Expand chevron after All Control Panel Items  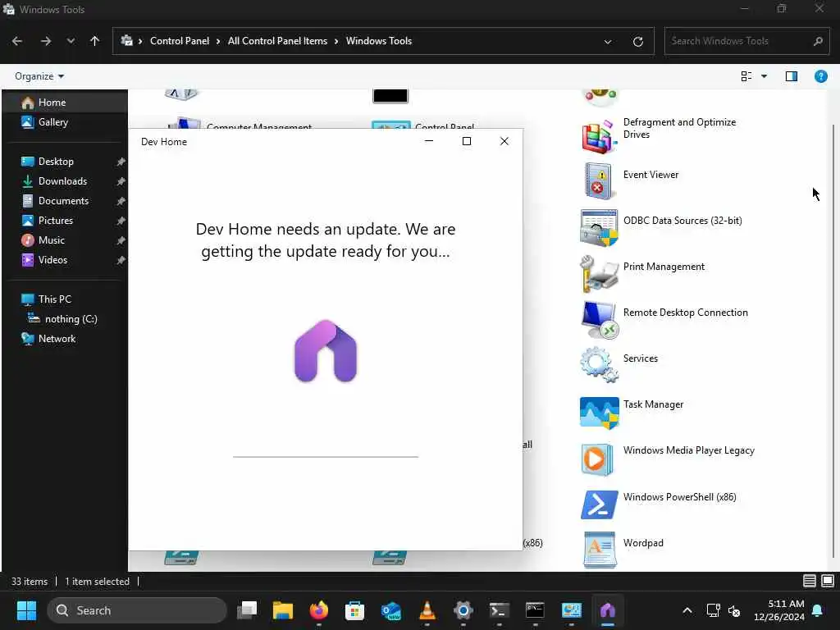pos(336,41)
